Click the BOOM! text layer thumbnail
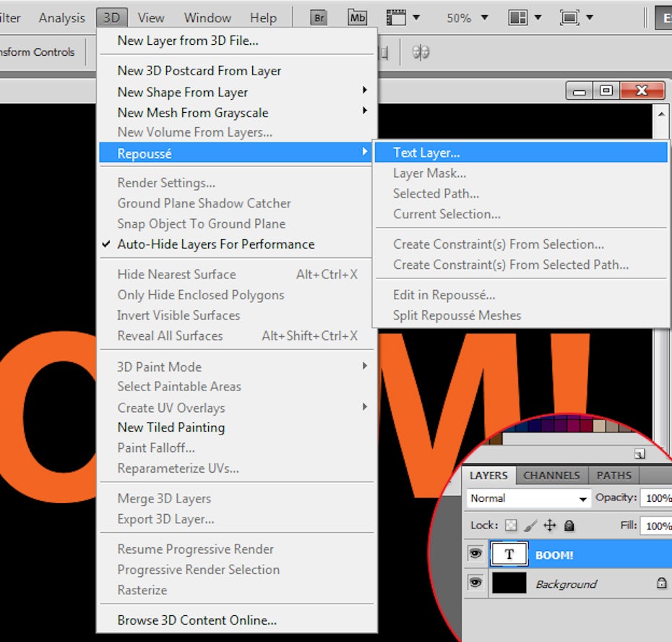 tap(509, 554)
